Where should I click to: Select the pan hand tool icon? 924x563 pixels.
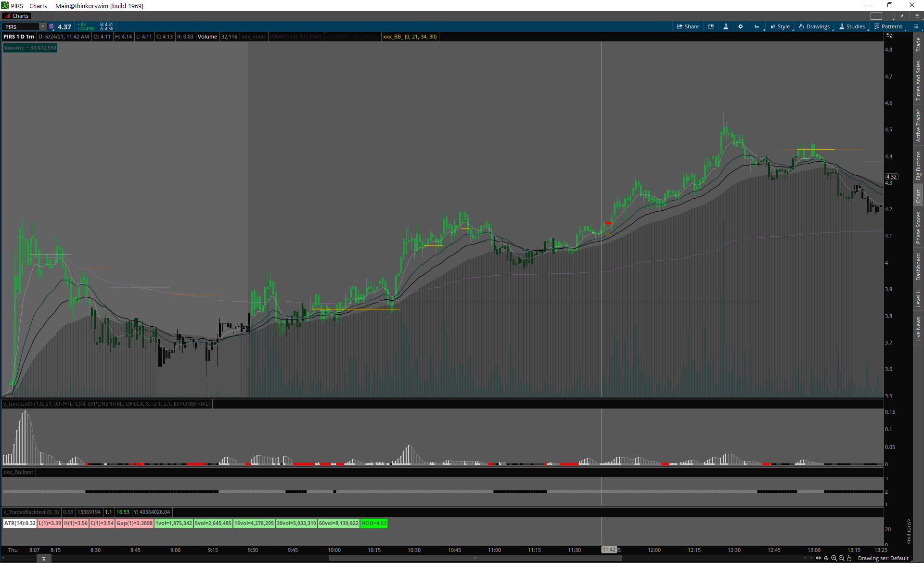849,558
